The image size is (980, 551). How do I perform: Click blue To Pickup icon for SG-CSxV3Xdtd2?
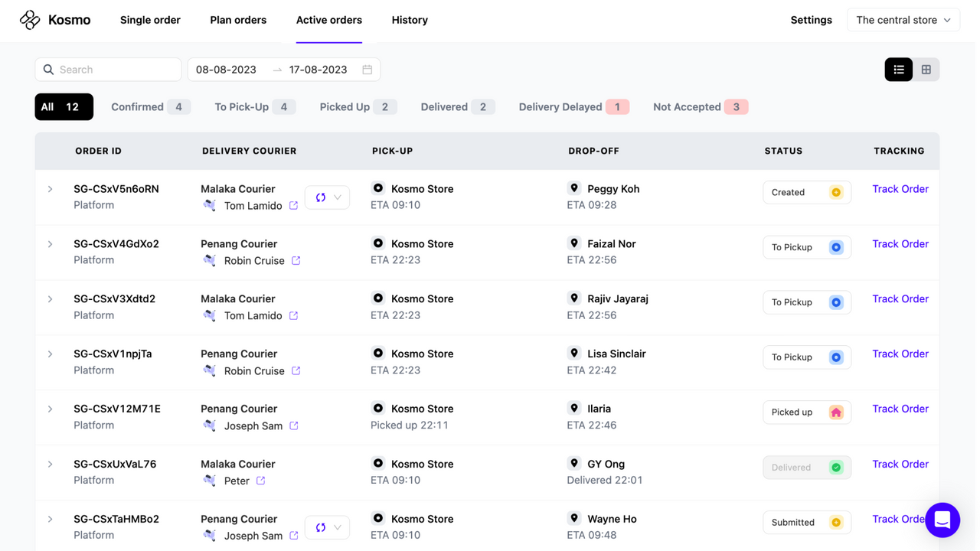click(x=836, y=302)
